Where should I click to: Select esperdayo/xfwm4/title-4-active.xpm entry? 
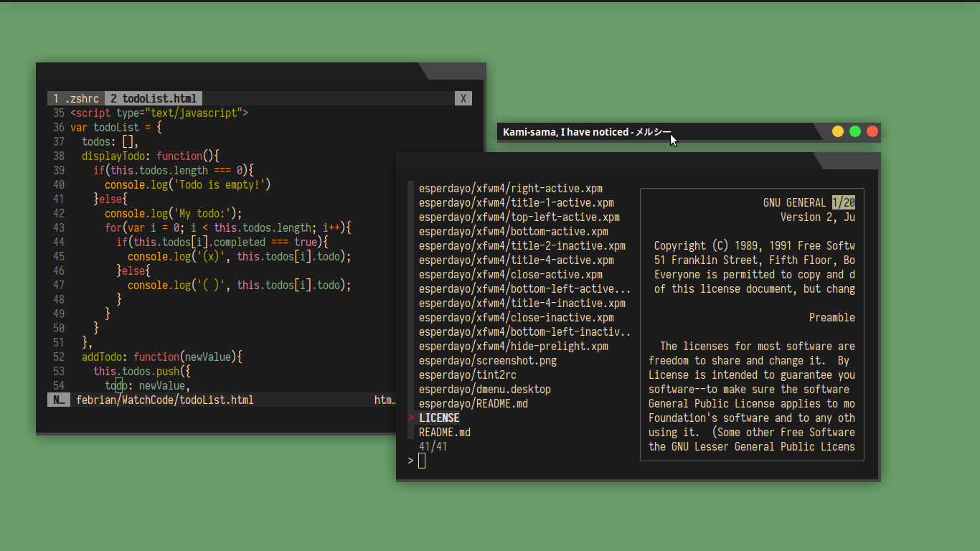pos(517,260)
